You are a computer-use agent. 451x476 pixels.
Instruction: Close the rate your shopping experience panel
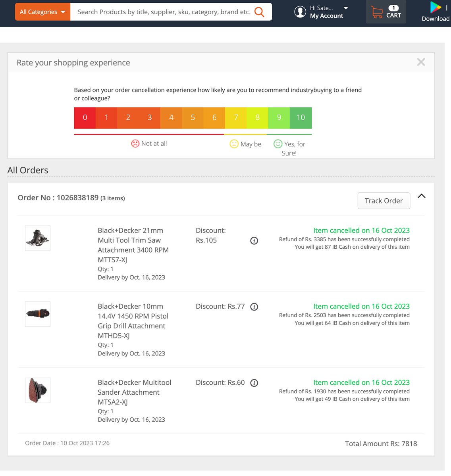coord(421,62)
